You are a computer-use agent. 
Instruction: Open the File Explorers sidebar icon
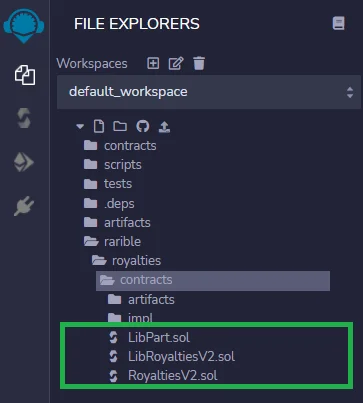[25, 75]
